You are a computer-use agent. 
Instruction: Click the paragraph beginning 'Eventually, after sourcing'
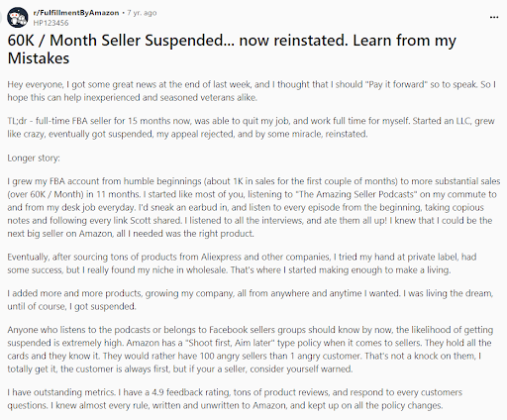point(242,263)
